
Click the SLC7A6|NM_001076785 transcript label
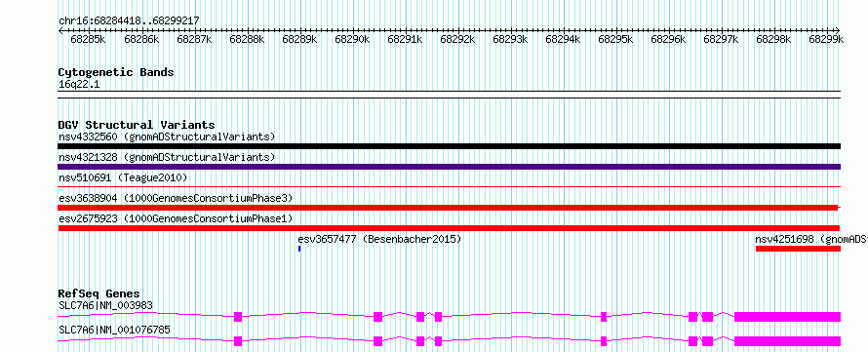114,331
